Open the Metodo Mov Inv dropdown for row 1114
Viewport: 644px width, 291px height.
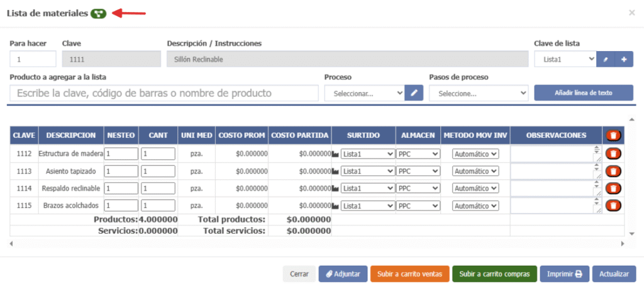tap(475, 188)
